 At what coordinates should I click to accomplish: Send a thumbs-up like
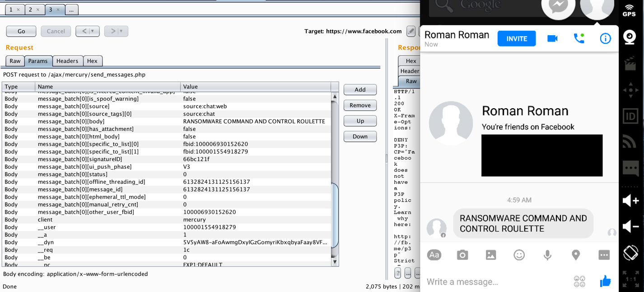[x=605, y=281]
